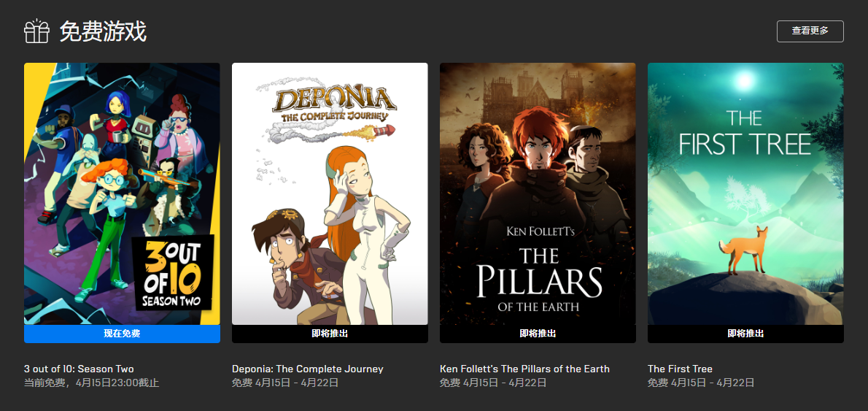Open Ken Follett's The Pillars of the Earth title
Screen dimensions: 868x411
tap(524, 369)
